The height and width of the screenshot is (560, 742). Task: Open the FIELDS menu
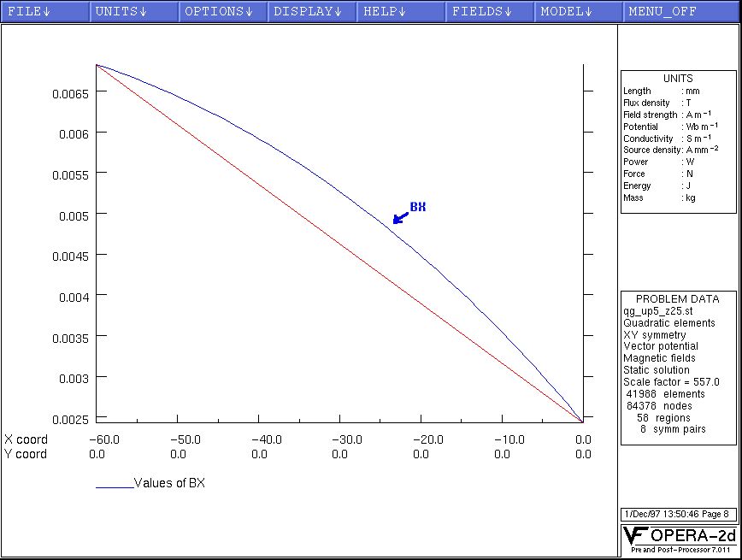point(490,11)
